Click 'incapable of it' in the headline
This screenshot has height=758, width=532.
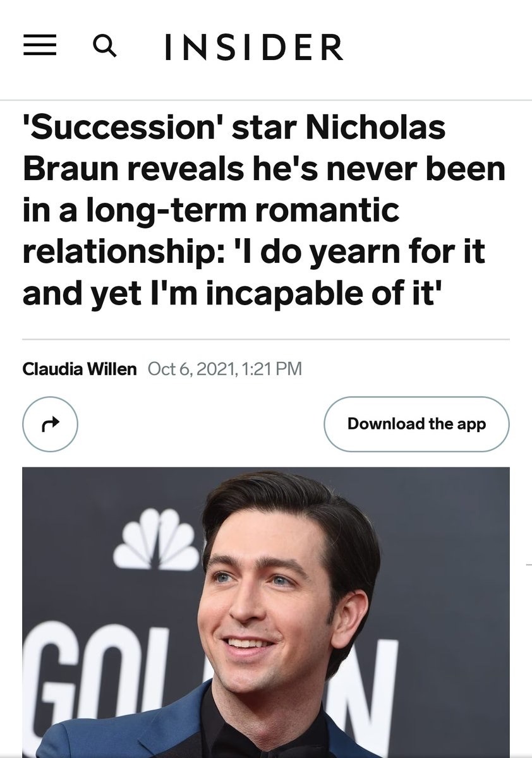pyautogui.click(x=335, y=293)
